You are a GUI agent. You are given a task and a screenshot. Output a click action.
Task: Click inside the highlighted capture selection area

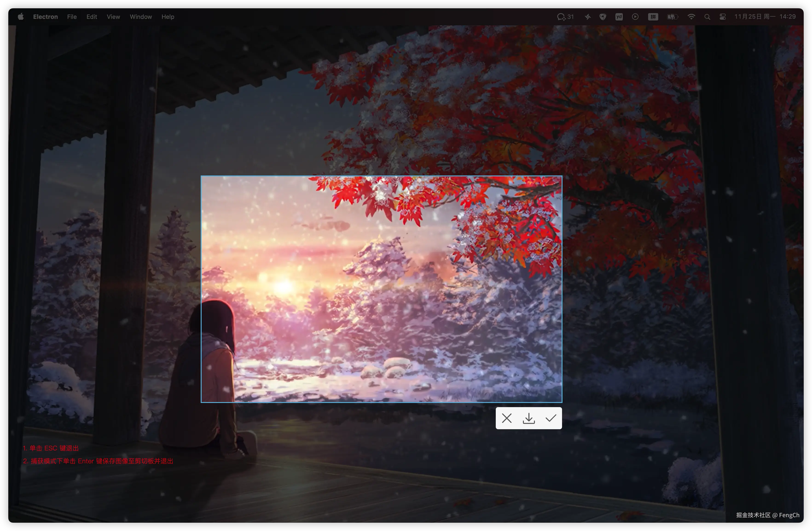click(381, 289)
